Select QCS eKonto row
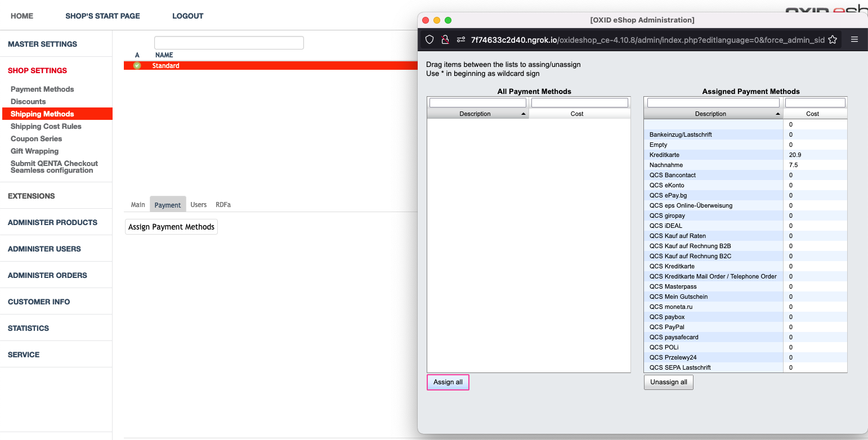This screenshot has width=868, height=440. click(x=745, y=185)
